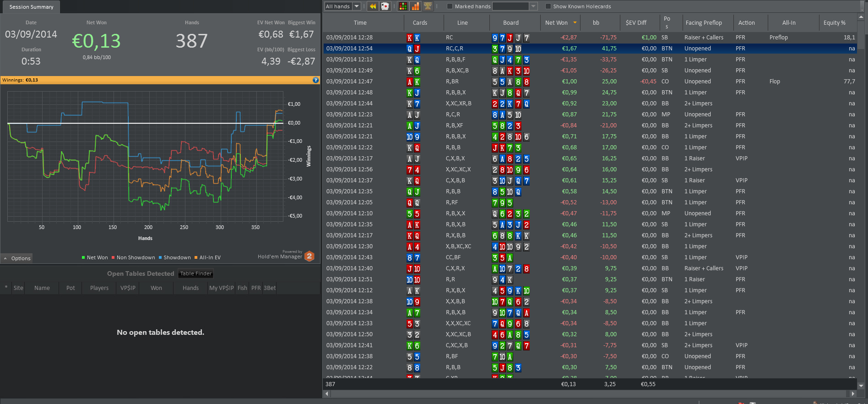Select the hand played at 03/09/2014 12:51
Image resolution: width=868 pixels, height=404 pixels.
click(x=590, y=279)
